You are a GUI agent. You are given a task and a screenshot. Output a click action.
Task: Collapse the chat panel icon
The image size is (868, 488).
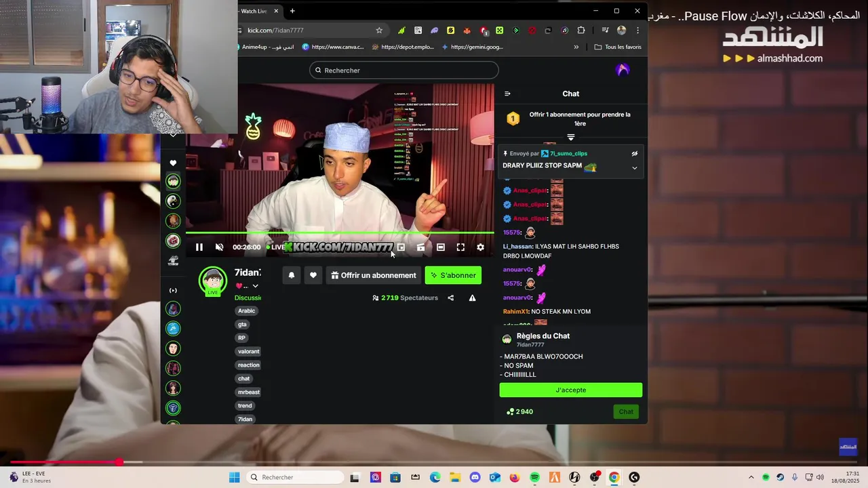507,94
